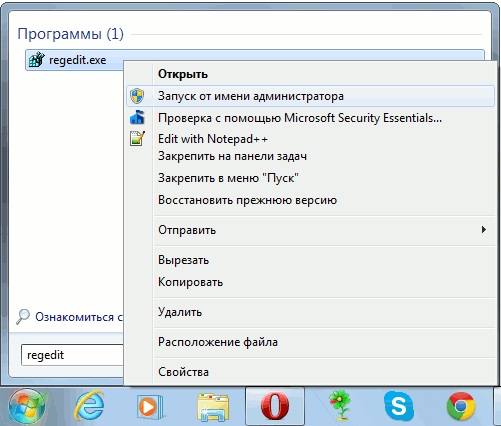Select Восстановить прежнюю версию

(x=310, y=200)
